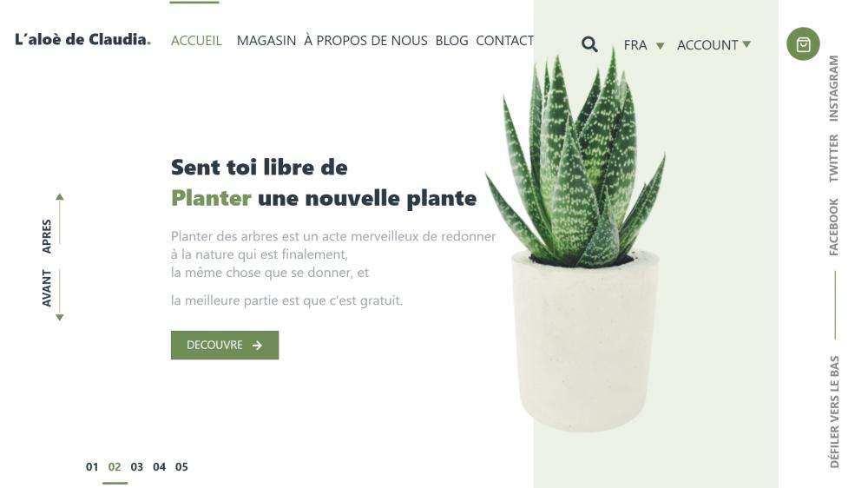Click the L'aloè de Claudia logo
Screen dimensions: 868x488
tap(82, 39)
